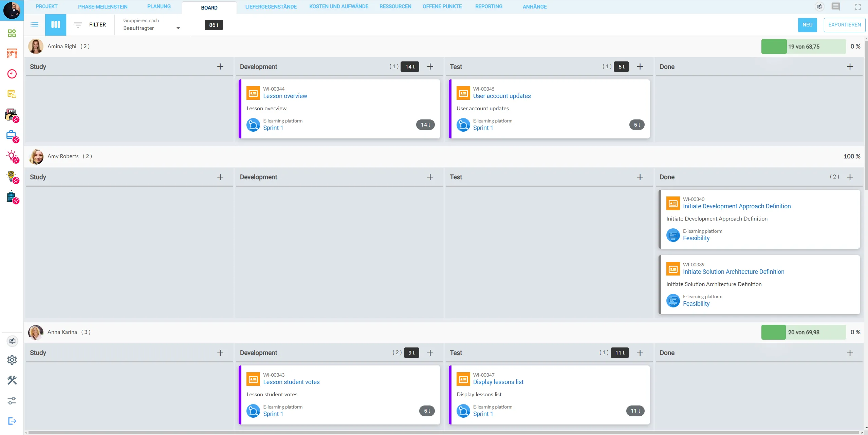Viewport: 868px width, 435px height.
Task: Open the time tracking clock icon
Action: tap(12, 73)
